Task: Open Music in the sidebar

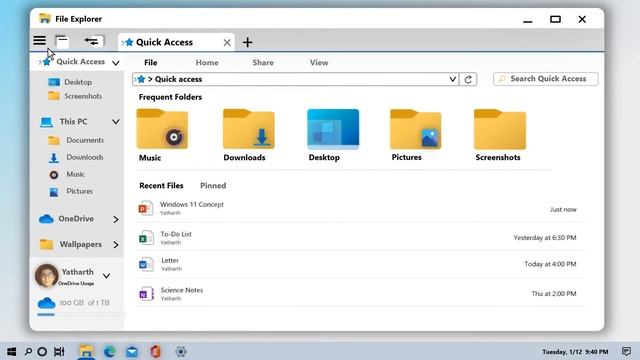Action: point(67,174)
